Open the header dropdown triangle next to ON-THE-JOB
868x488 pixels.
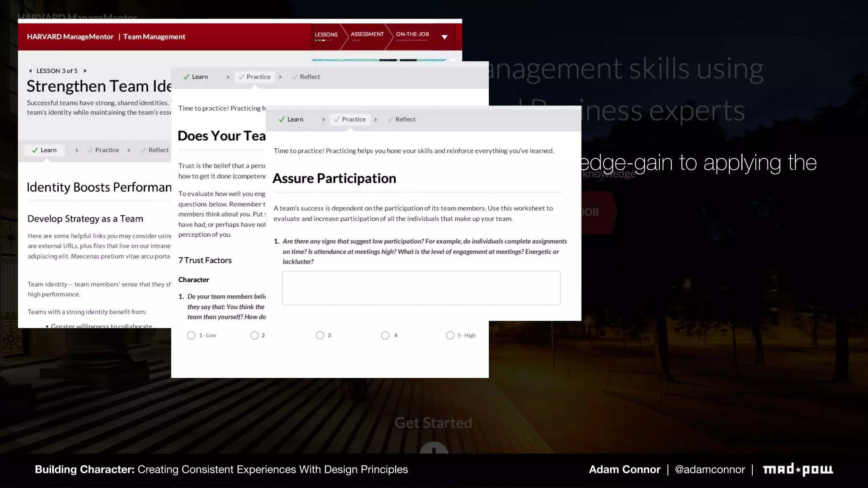pyautogui.click(x=444, y=37)
